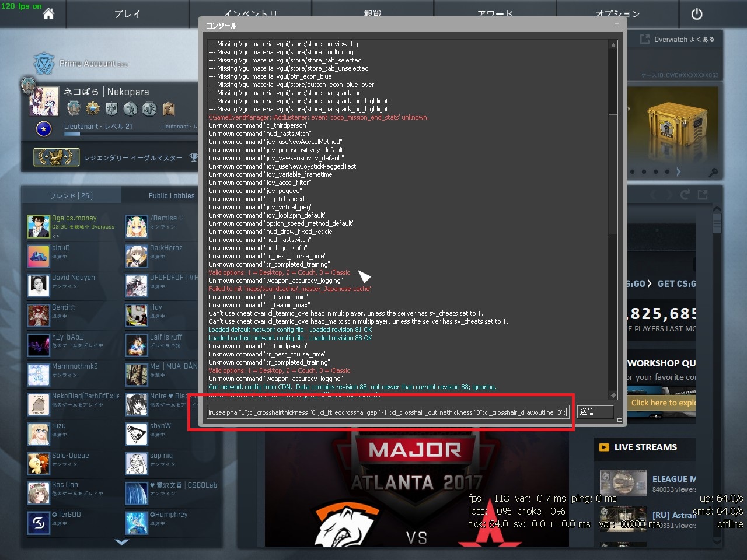The image size is (747, 560).
Task: Click the magnifier inspect icon
Action: click(713, 172)
